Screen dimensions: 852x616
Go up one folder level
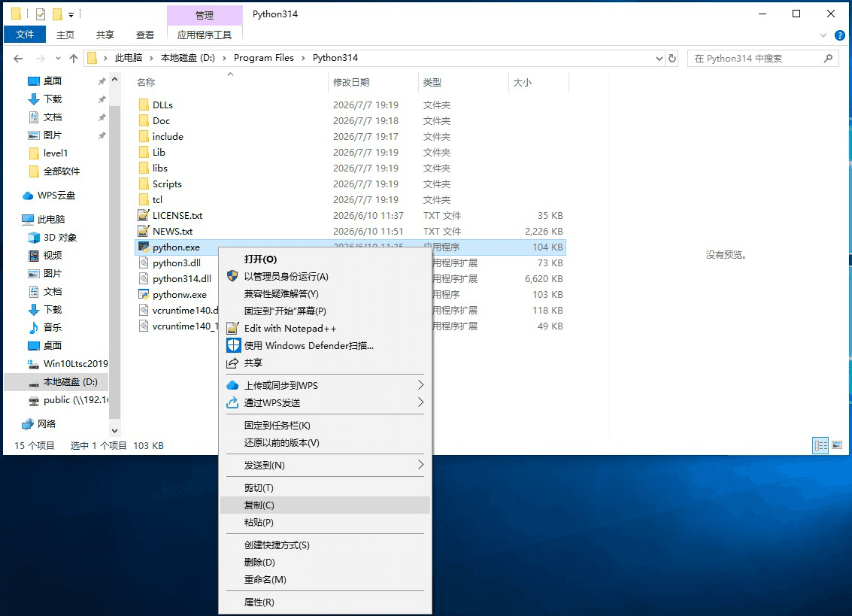tap(74, 58)
